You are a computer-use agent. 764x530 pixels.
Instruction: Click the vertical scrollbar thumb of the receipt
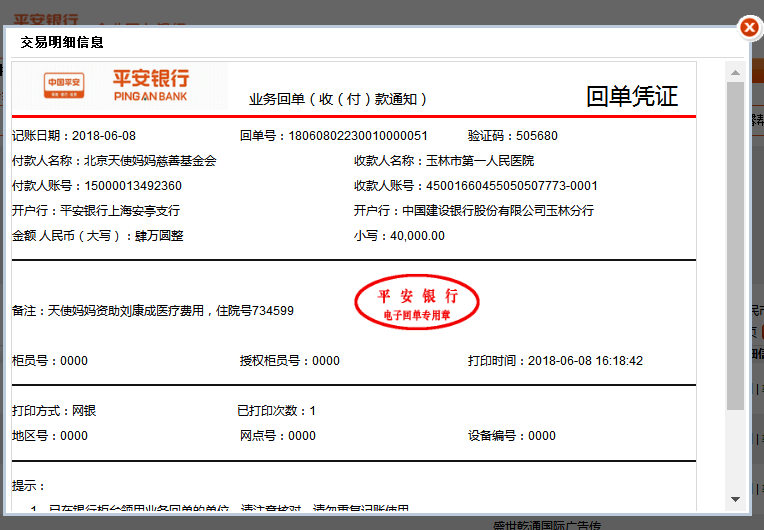(x=735, y=246)
